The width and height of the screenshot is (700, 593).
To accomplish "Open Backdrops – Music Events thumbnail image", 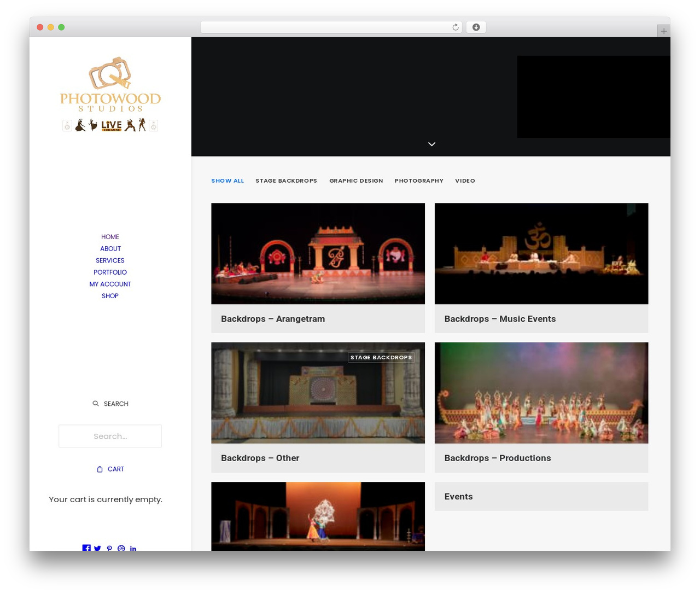I will pyautogui.click(x=541, y=253).
